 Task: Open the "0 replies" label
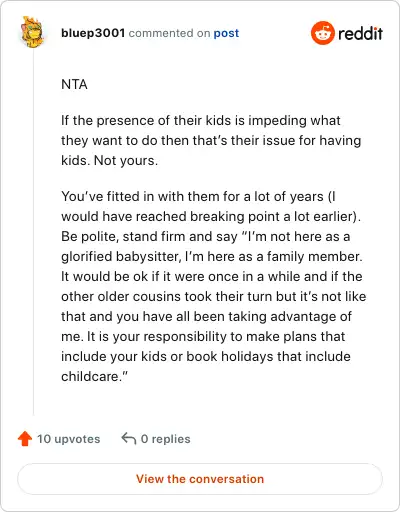(165, 439)
